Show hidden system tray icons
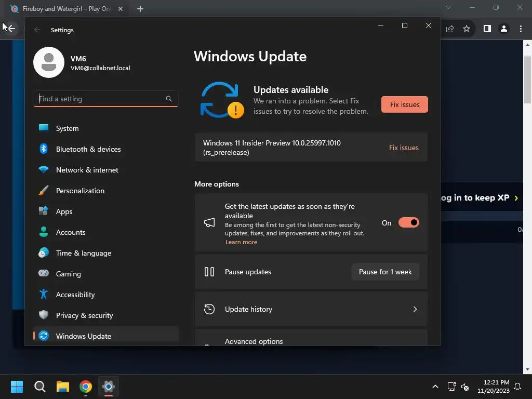 435,387
